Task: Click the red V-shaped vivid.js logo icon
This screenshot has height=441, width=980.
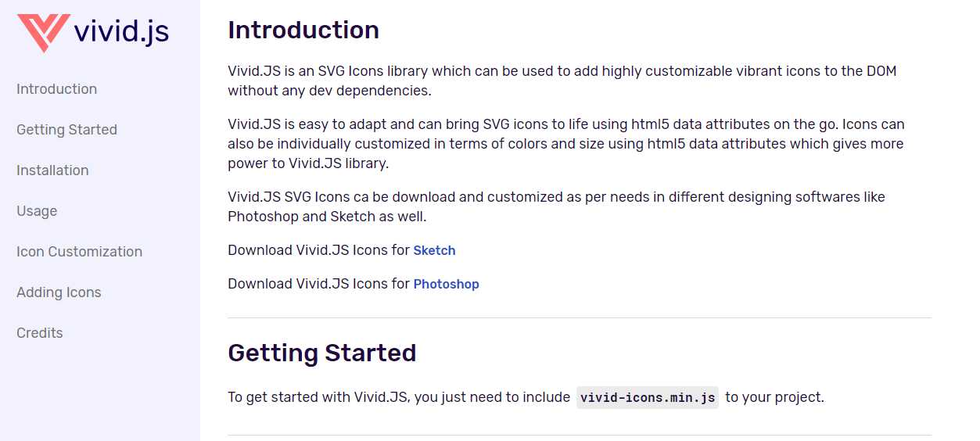Action: pos(43,33)
